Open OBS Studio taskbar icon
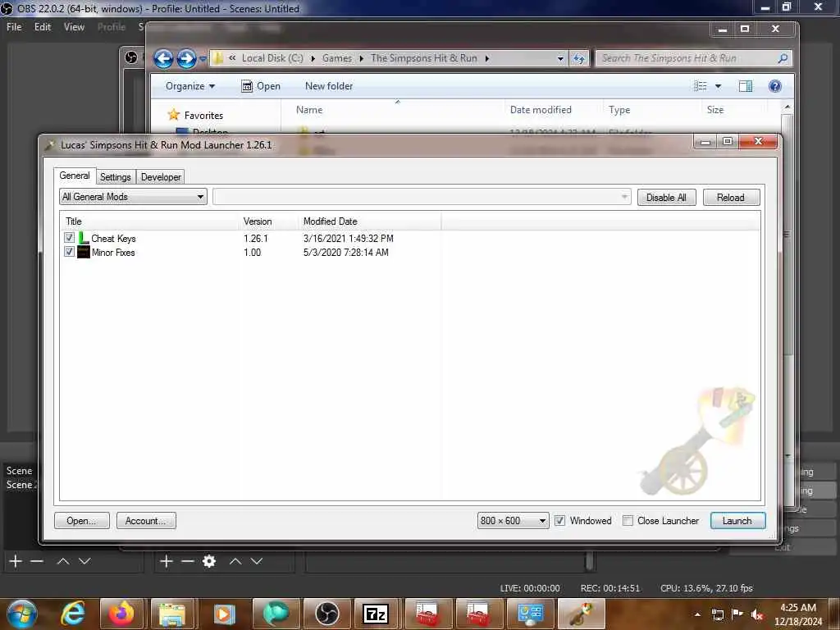Viewport: 840px width, 630px height. tap(326, 614)
